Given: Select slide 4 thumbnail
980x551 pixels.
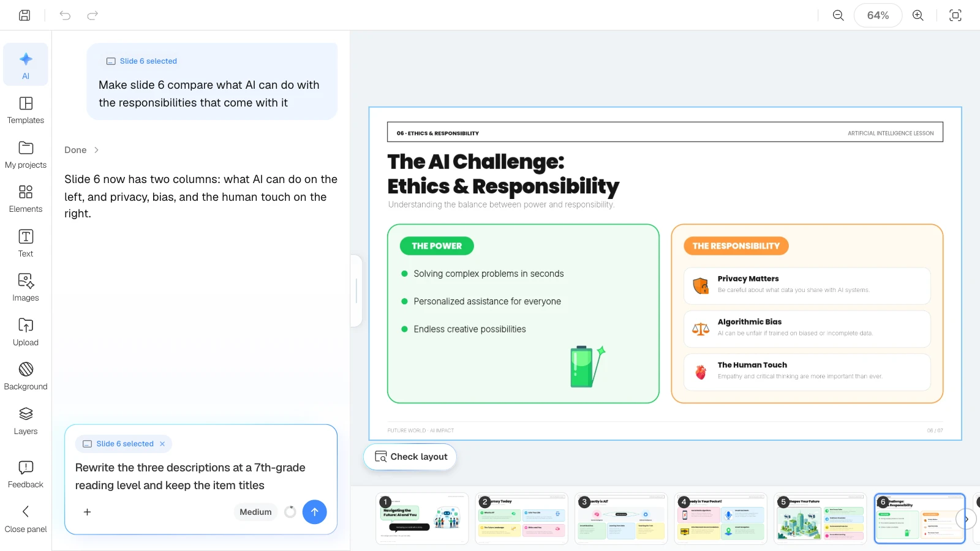Looking at the screenshot, I should [x=720, y=519].
